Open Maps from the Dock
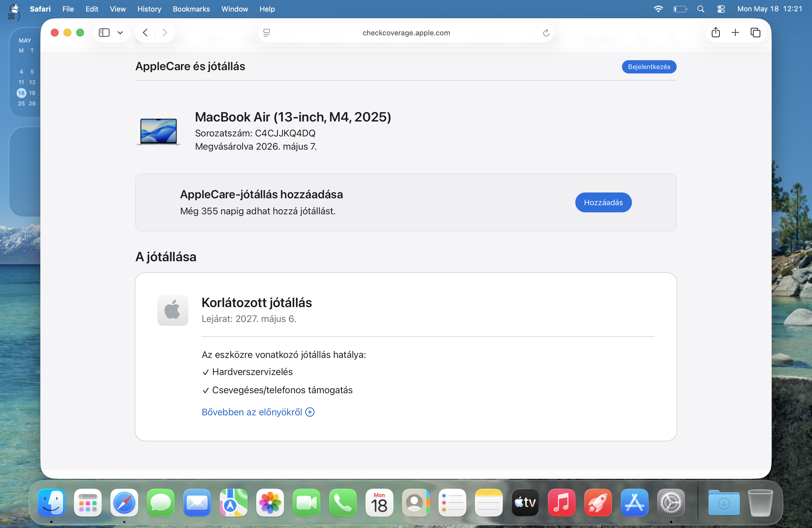Image resolution: width=812 pixels, height=528 pixels. click(234, 503)
